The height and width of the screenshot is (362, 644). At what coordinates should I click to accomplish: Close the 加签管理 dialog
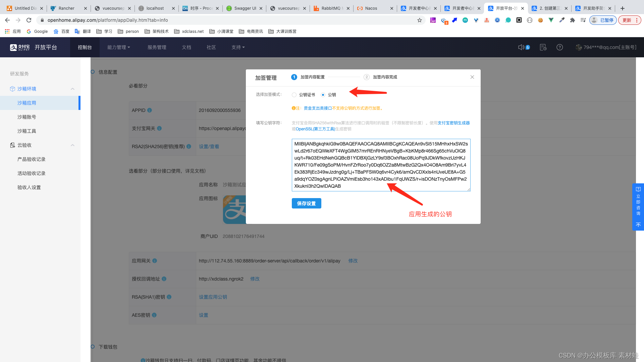[x=472, y=77]
